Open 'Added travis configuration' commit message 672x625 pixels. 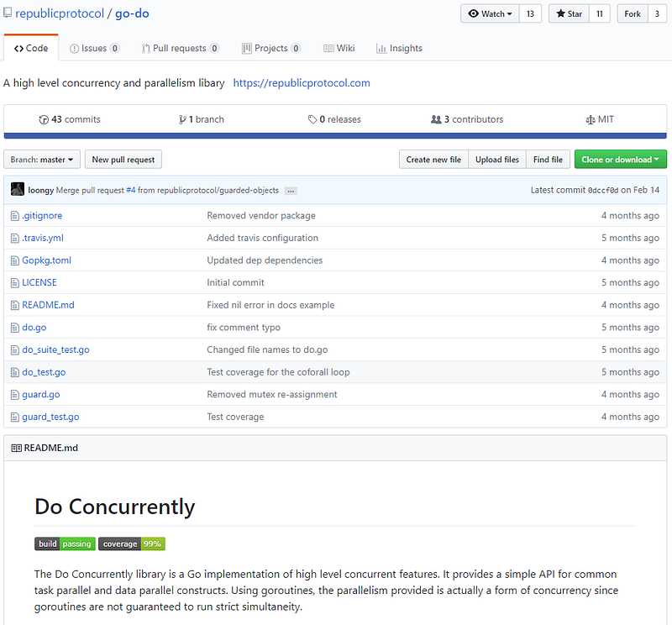coord(262,238)
